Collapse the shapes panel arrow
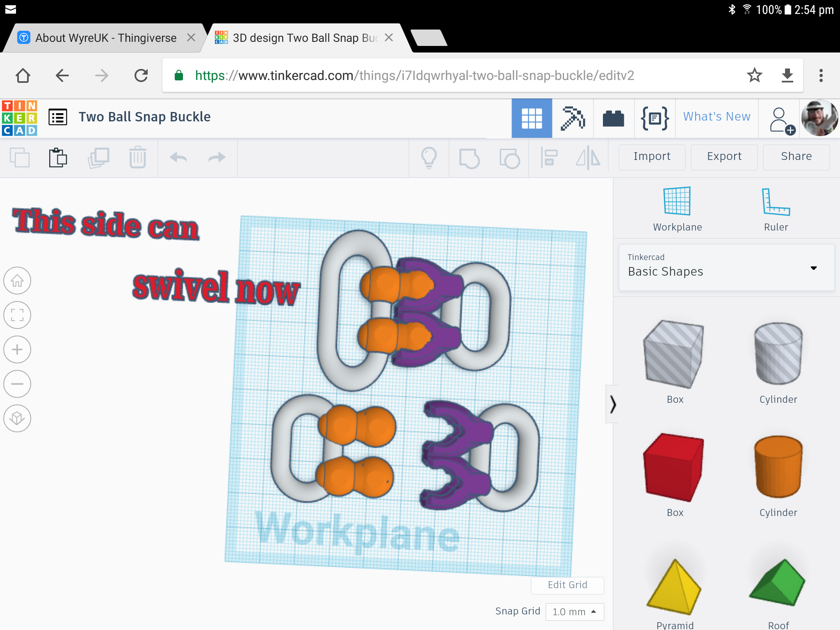Image resolution: width=840 pixels, height=630 pixels. [x=612, y=404]
